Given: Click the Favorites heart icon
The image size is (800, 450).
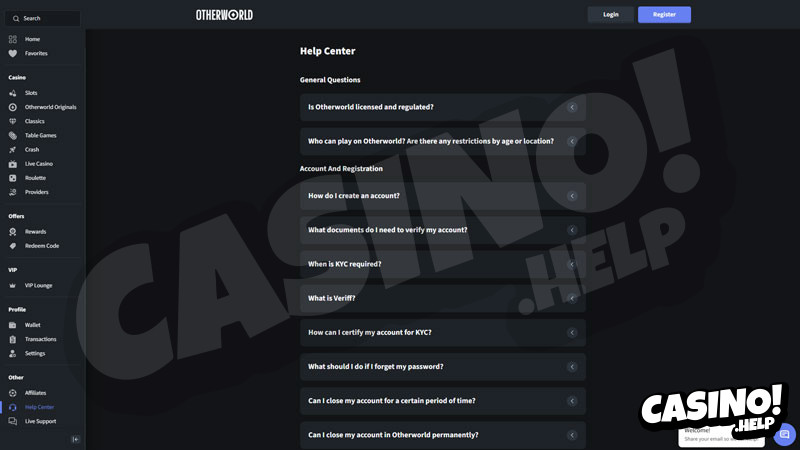Looking at the screenshot, I should pos(13,54).
